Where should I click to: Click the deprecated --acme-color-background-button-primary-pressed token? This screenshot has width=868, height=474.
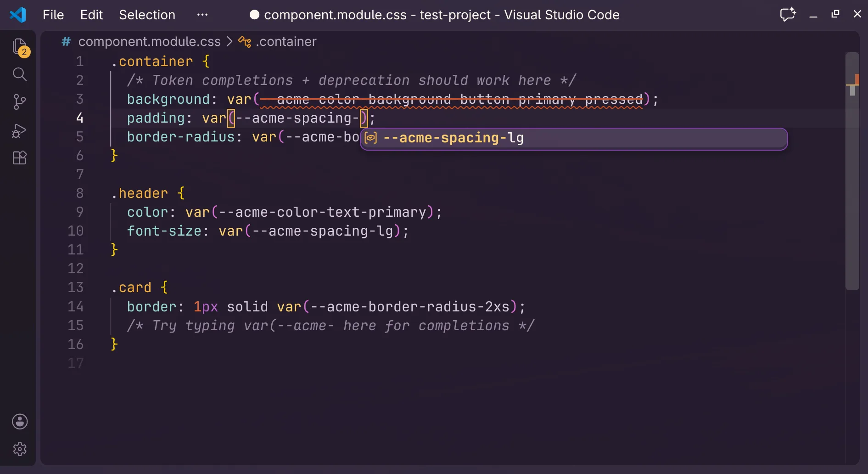coord(452,100)
